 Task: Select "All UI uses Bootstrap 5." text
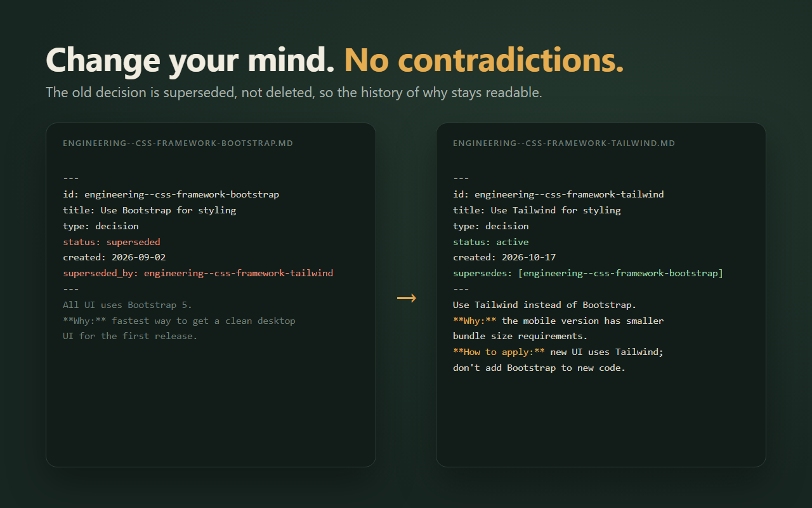tap(128, 305)
